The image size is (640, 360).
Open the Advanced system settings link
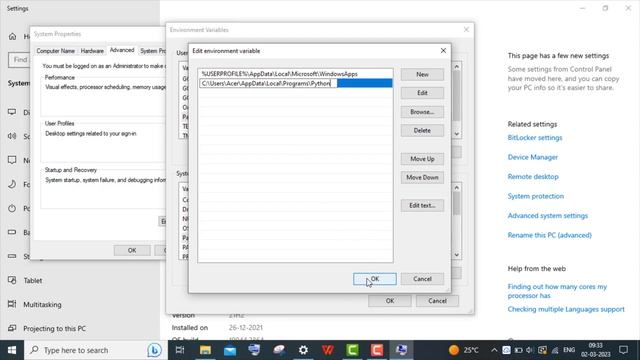(547, 216)
